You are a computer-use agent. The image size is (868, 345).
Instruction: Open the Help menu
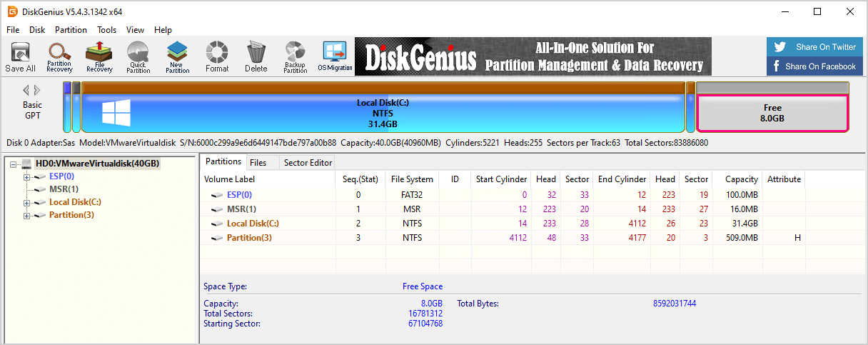[163, 30]
